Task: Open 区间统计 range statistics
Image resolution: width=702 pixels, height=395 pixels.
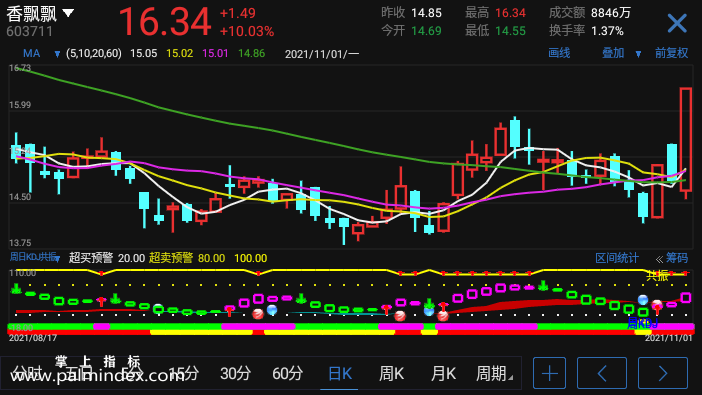Action: click(616, 258)
